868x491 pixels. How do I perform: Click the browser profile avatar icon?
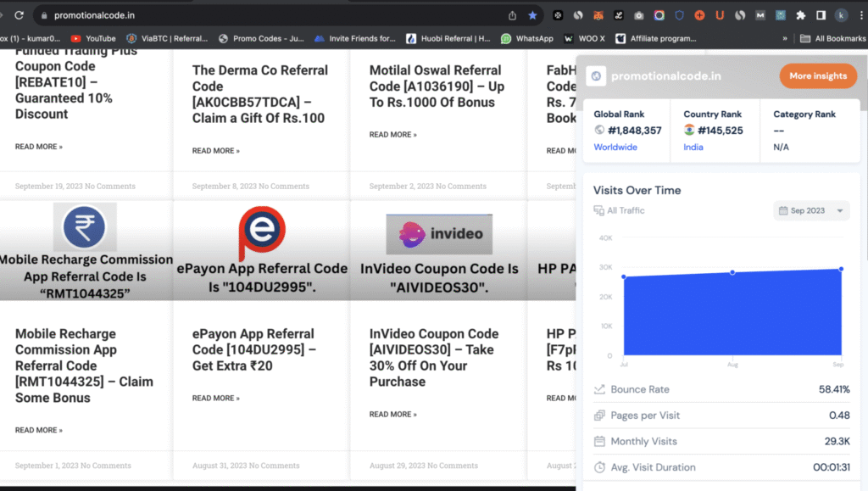[x=841, y=15]
